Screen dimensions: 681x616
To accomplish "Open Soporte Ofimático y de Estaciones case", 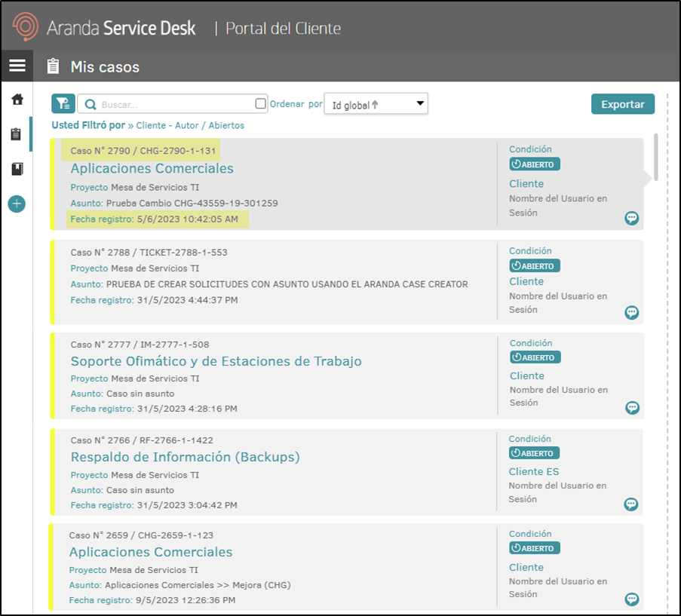I will (216, 361).
